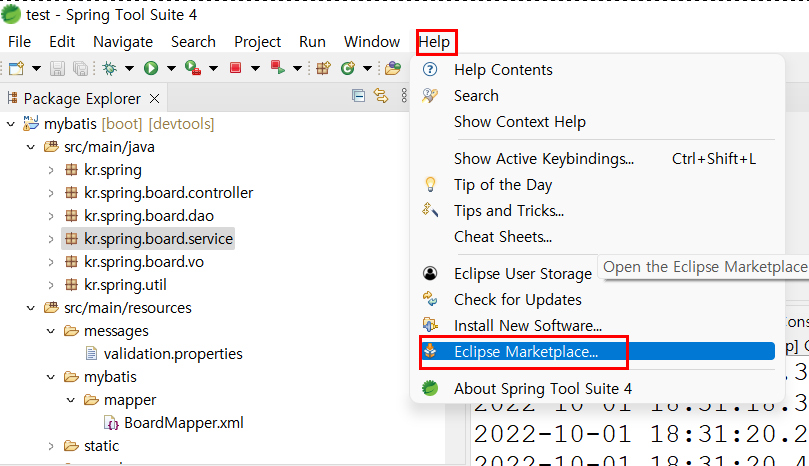Expand the kr.spring.board.dao package
This screenshot has height=466, width=809.
click(x=51, y=216)
